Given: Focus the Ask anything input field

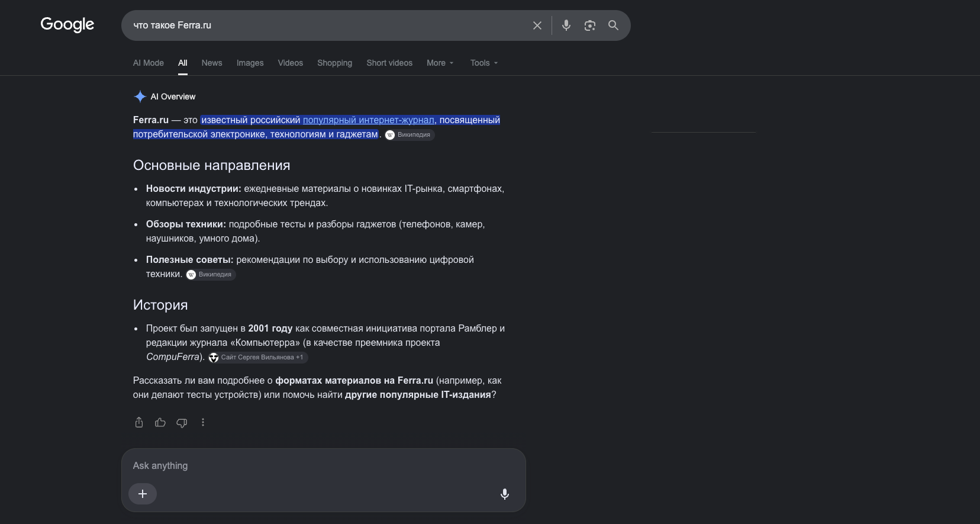Looking at the screenshot, I should click(x=323, y=465).
